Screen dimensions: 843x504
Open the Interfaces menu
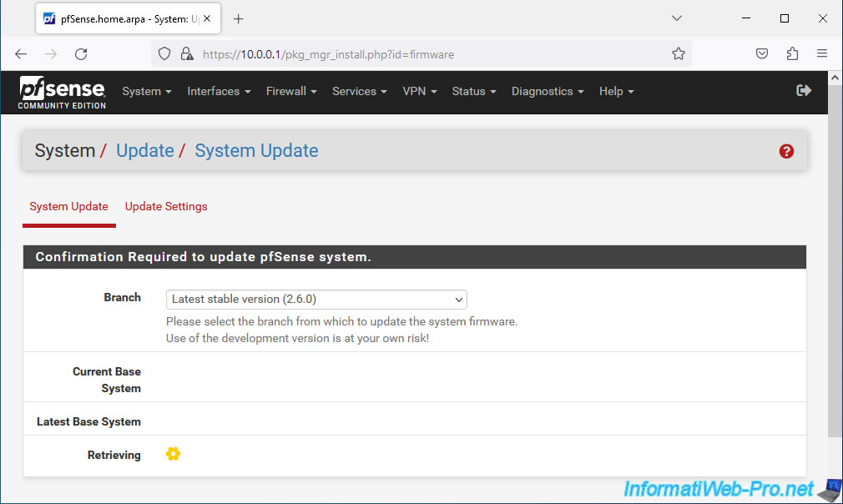point(219,91)
